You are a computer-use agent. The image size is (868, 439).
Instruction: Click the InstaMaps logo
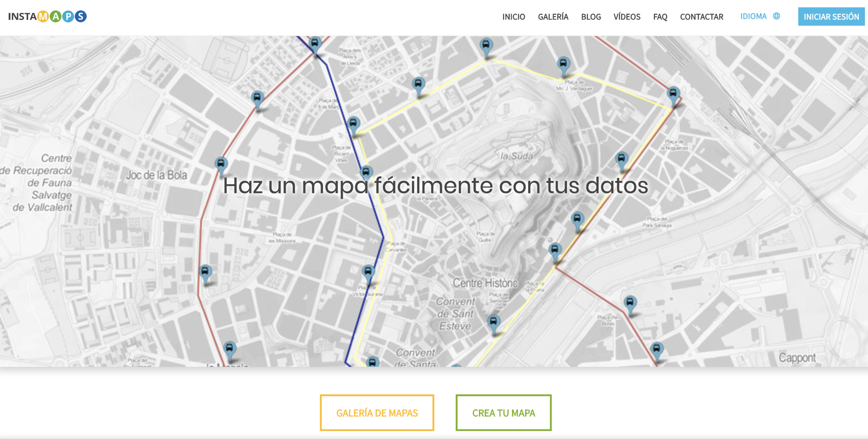pyautogui.click(x=47, y=16)
